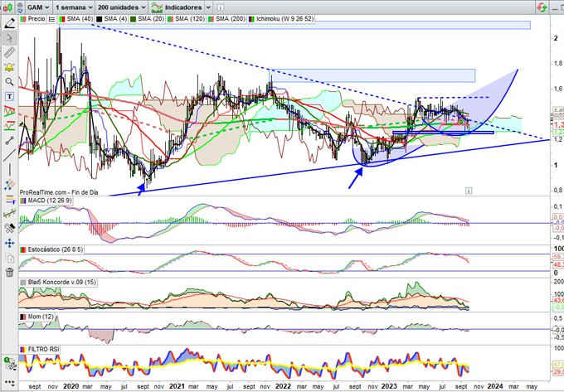Open the pin objects tool

point(10,228)
